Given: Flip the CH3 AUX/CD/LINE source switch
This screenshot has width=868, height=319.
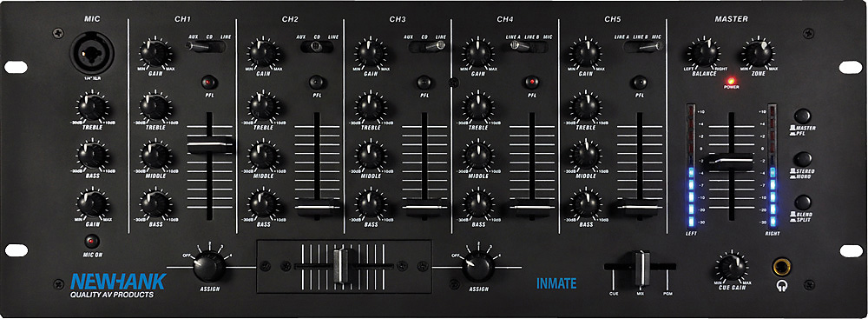Looking at the screenshot, I should [427, 47].
